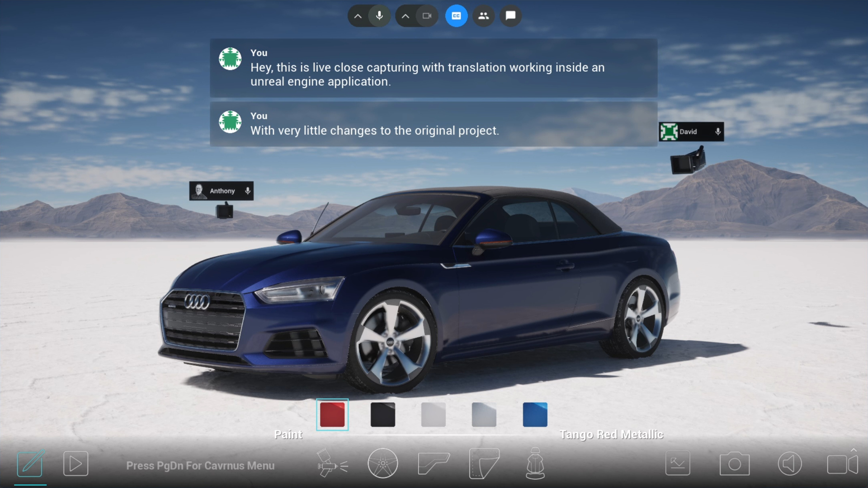Viewport: 868px width, 488px height.
Task: Click David's floating camera avatar
Action: [688, 160]
